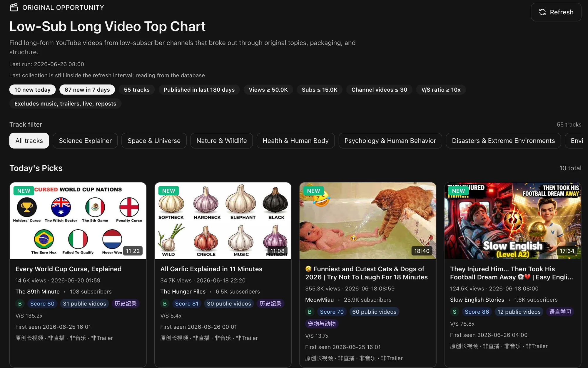This screenshot has height=368, width=588.
Task: Open the garlic varieties video thumbnail
Action: pyautogui.click(x=223, y=221)
